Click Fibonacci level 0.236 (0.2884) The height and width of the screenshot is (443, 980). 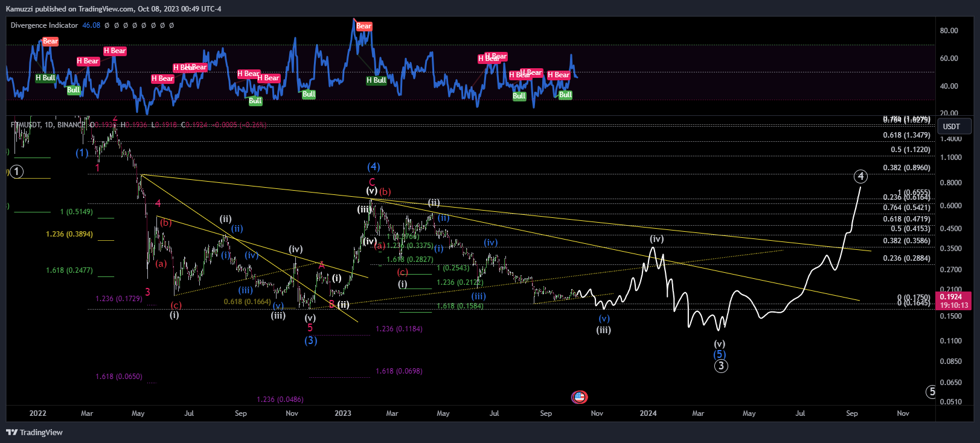906,258
